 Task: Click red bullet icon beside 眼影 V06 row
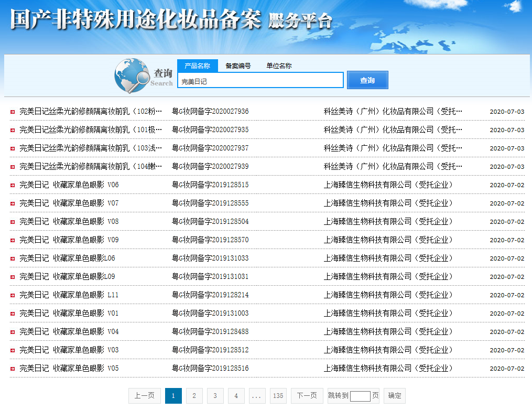13,185
